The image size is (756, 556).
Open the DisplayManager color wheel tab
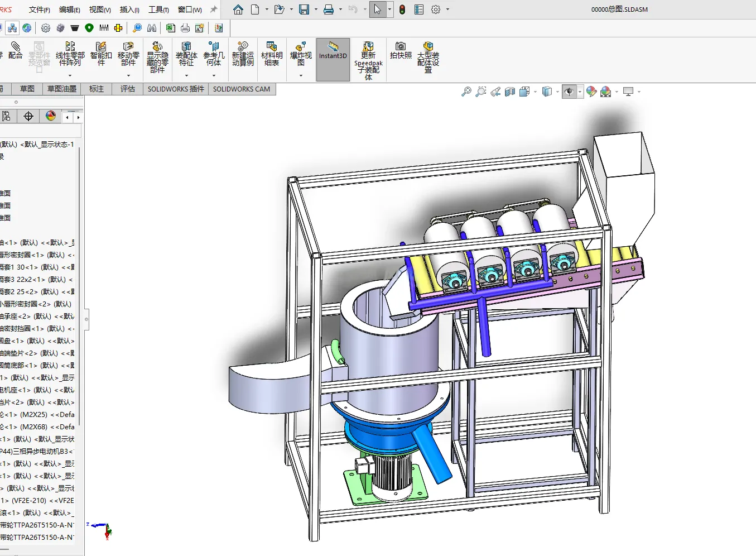[51, 116]
